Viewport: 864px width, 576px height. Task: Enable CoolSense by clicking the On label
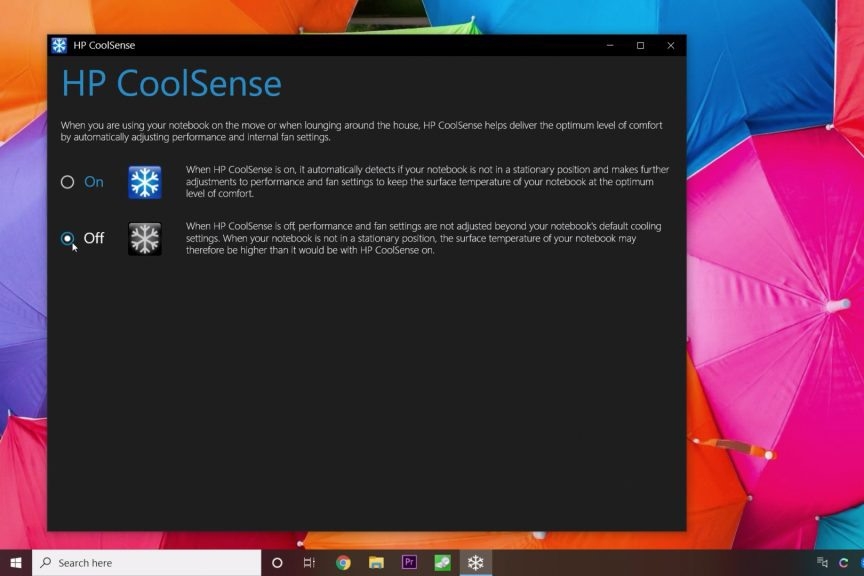click(95, 182)
